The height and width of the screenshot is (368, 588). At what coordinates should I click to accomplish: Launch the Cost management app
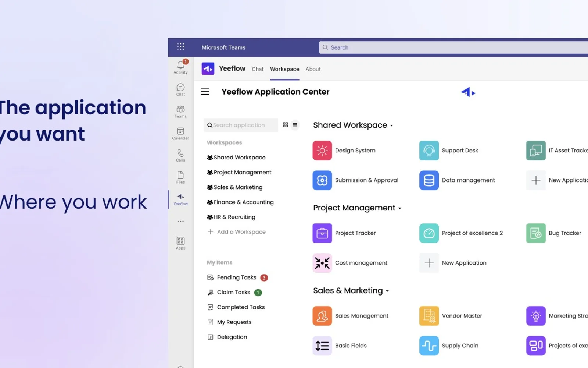tap(350, 263)
